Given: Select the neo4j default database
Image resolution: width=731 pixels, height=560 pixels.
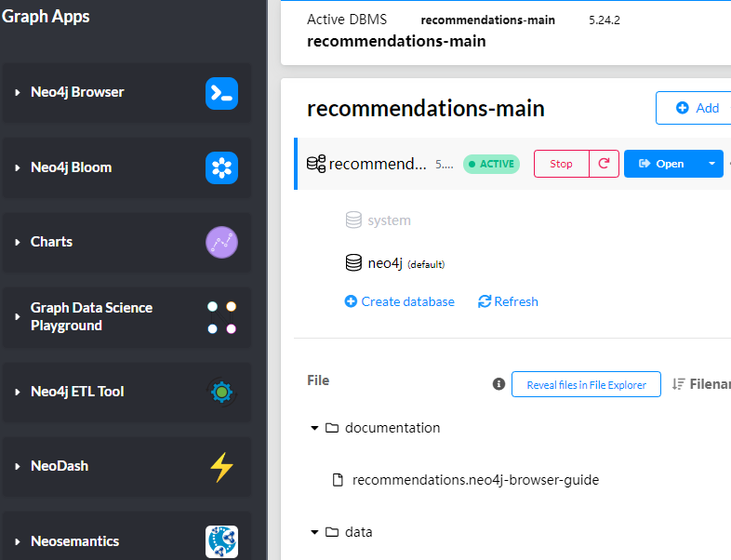Looking at the screenshot, I should tap(384, 263).
